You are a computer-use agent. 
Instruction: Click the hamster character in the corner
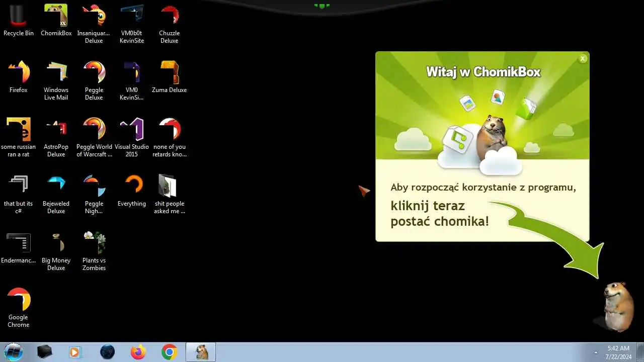tap(617, 307)
